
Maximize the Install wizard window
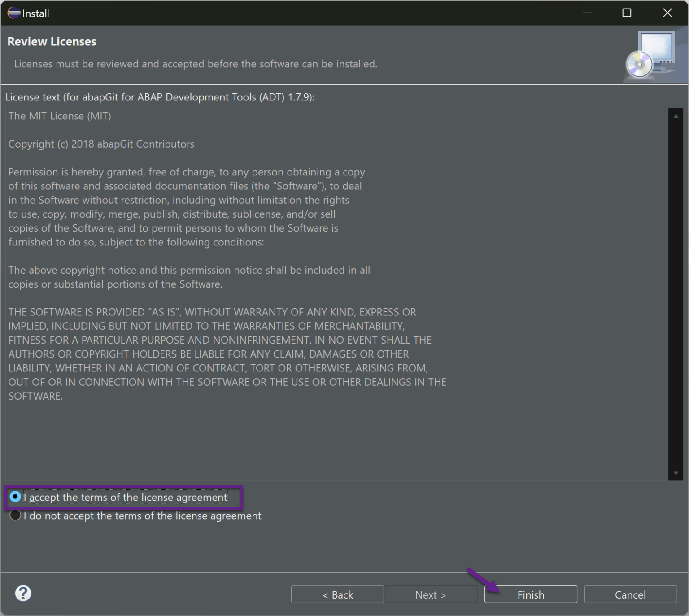pos(626,13)
